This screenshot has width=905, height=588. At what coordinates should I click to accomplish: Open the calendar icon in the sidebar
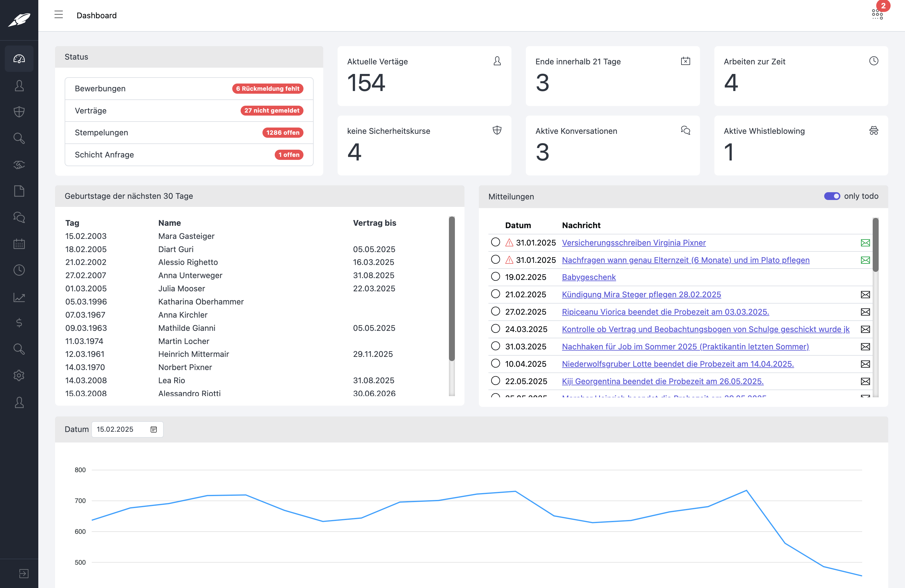point(19,244)
